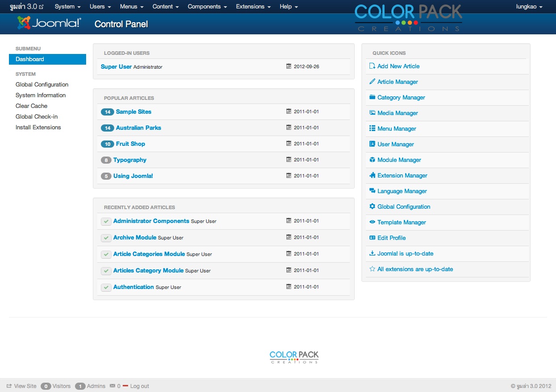Toggle published checkmark for Authentication article
Viewport: 556px width, 392px height.
[106, 287]
